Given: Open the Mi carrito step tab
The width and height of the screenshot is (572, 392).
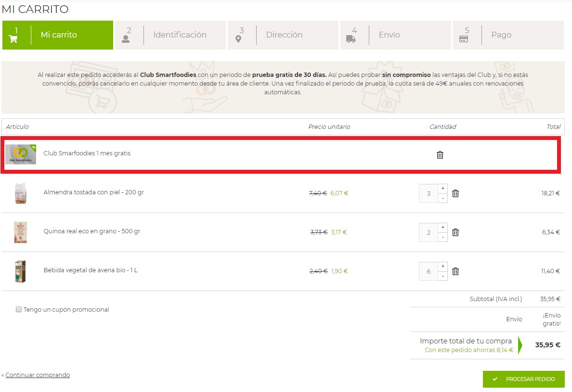Looking at the screenshot, I should point(58,35).
